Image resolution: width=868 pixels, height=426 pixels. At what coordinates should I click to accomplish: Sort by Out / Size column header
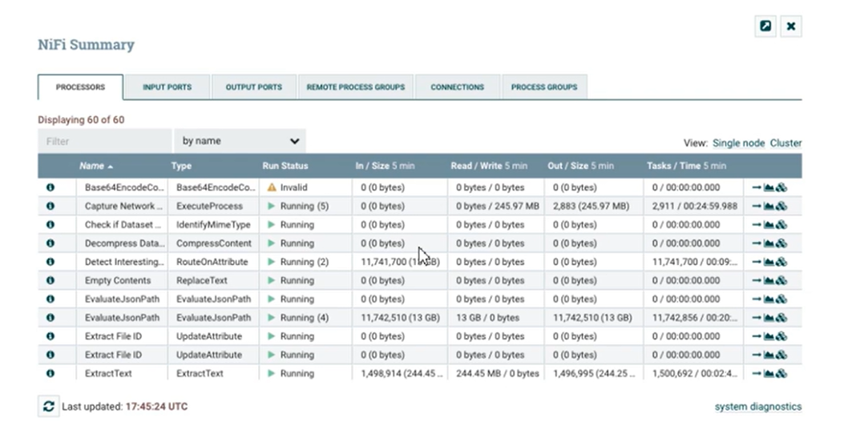(581, 166)
